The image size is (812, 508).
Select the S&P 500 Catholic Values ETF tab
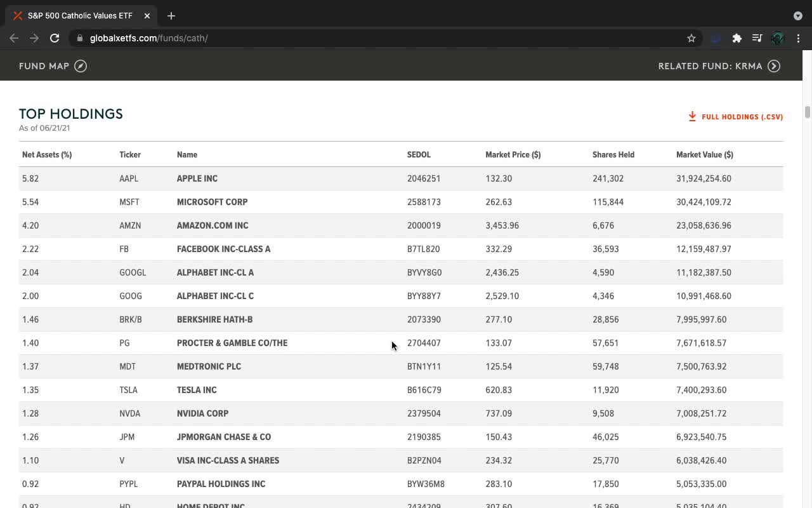point(81,15)
